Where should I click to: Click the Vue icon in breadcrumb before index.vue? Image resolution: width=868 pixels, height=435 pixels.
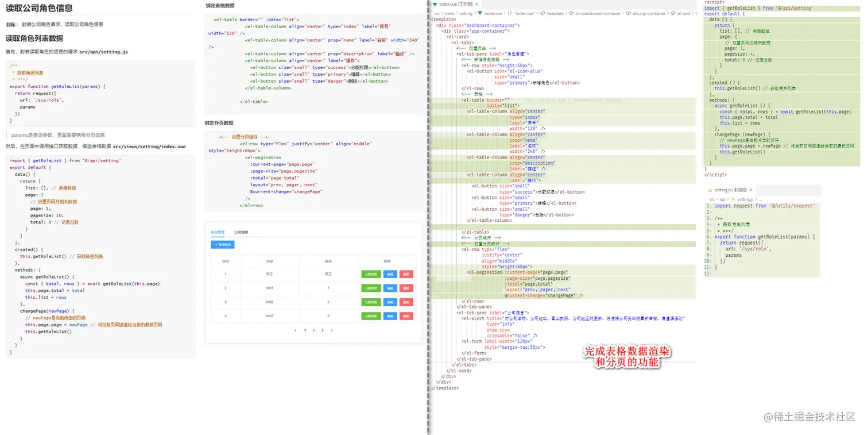tap(479, 13)
